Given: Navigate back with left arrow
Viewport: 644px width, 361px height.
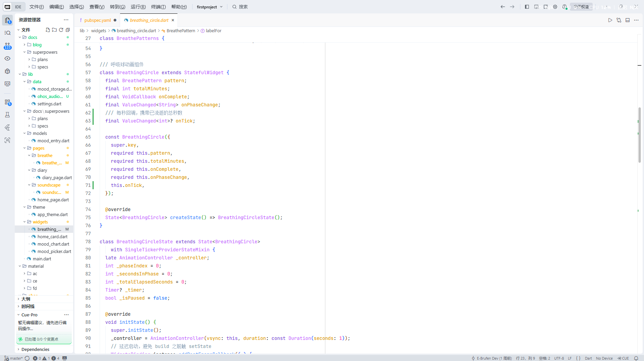Looking at the screenshot, I should (503, 7).
